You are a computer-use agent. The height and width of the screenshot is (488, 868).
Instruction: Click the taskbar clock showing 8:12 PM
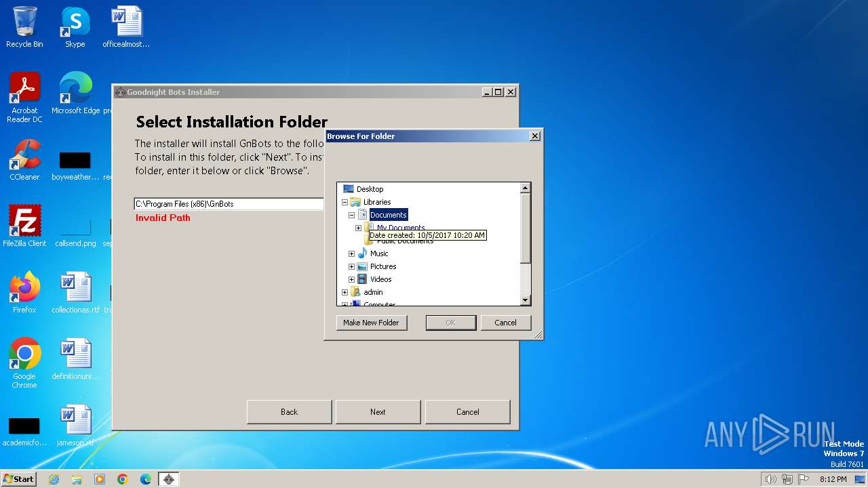[x=833, y=479]
